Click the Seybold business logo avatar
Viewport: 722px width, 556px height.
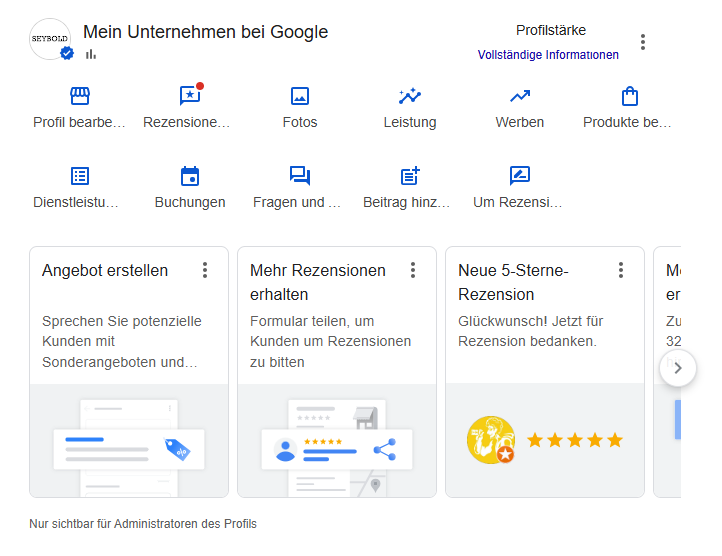point(50,39)
